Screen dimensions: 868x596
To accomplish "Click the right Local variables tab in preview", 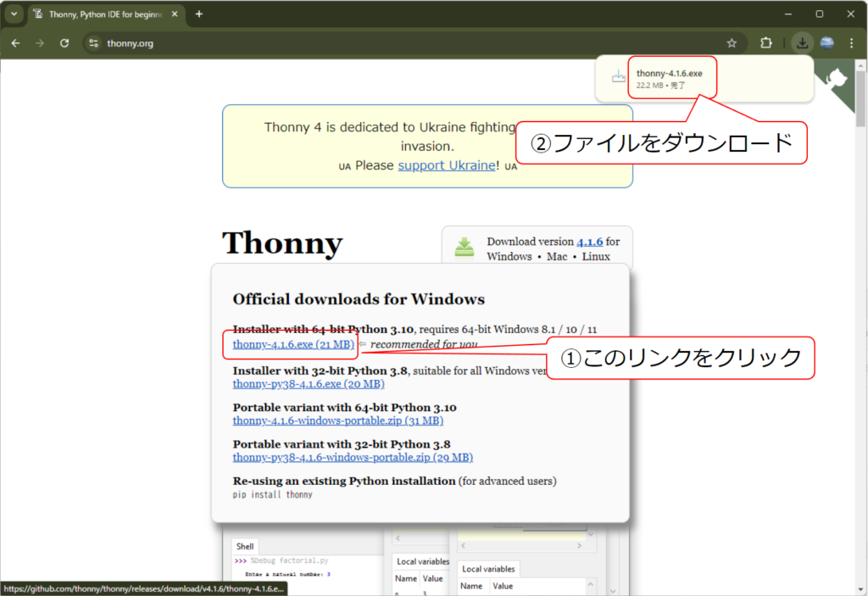I will tap(488, 569).
